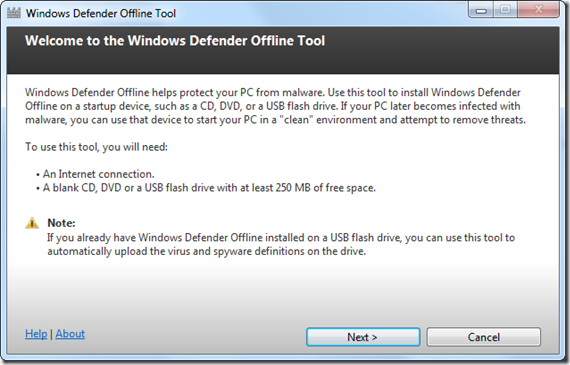Click the 'Note:' label
This screenshot has width=570, height=365.
pyautogui.click(x=61, y=223)
